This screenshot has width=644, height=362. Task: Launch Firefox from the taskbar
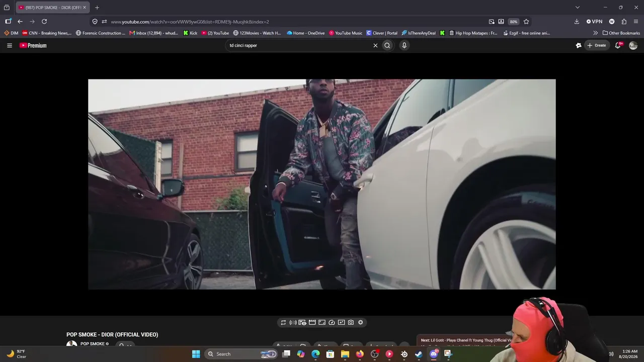click(x=360, y=354)
